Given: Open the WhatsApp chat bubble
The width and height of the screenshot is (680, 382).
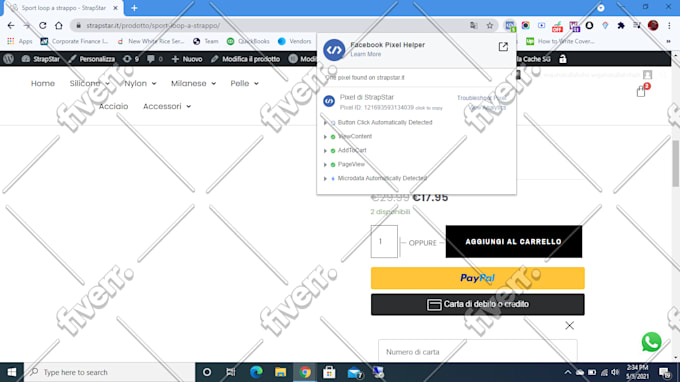Looking at the screenshot, I should click(x=651, y=342).
